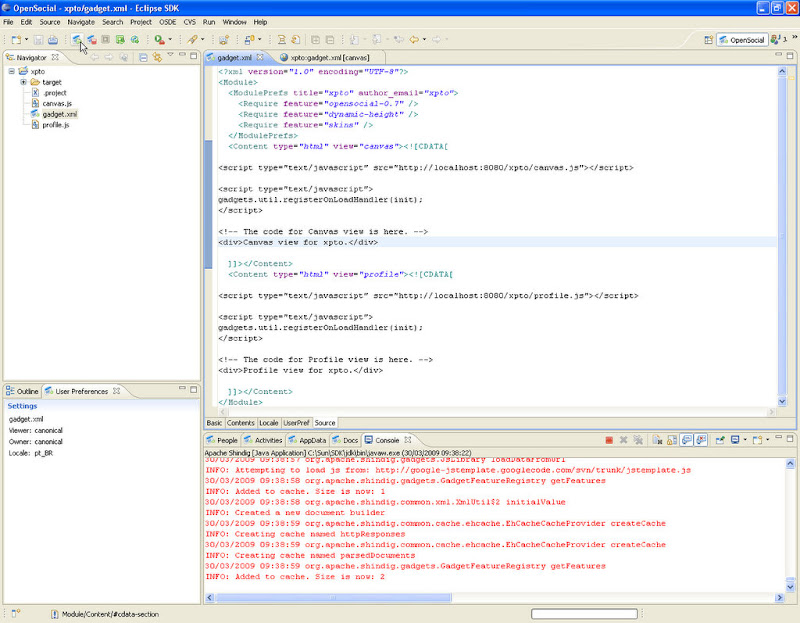Click the New wizard toolbar icon
The image size is (800, 623).
tap(16, 40)
